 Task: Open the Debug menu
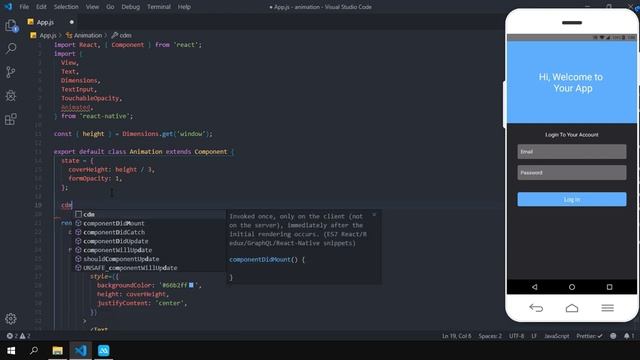[131, 7]
